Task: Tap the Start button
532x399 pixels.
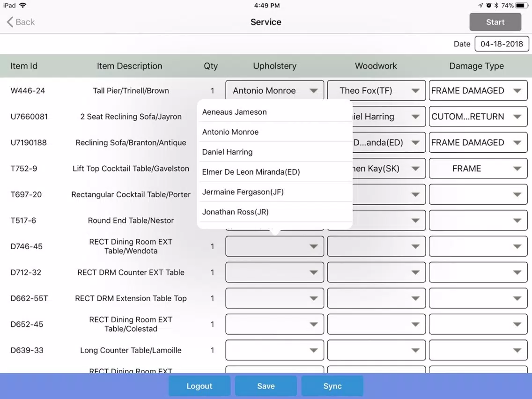Action: coord(495,22)
